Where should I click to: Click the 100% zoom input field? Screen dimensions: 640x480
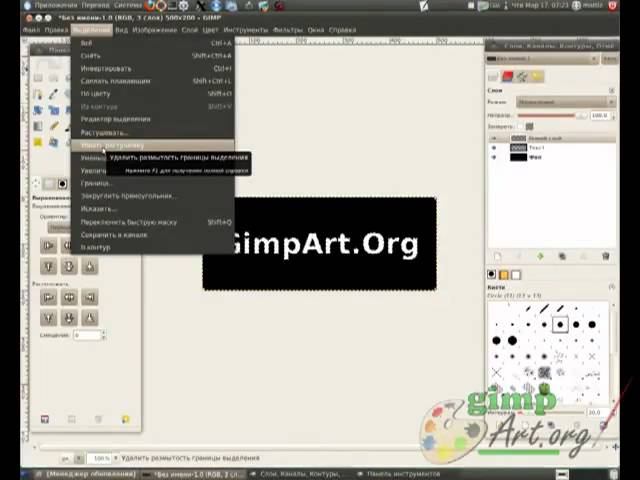tap(99, 458)
